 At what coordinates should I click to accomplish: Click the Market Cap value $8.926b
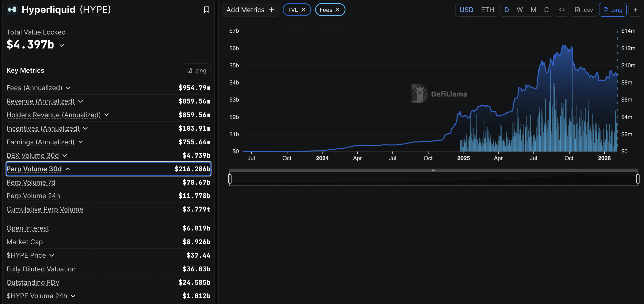click(196, 242)
